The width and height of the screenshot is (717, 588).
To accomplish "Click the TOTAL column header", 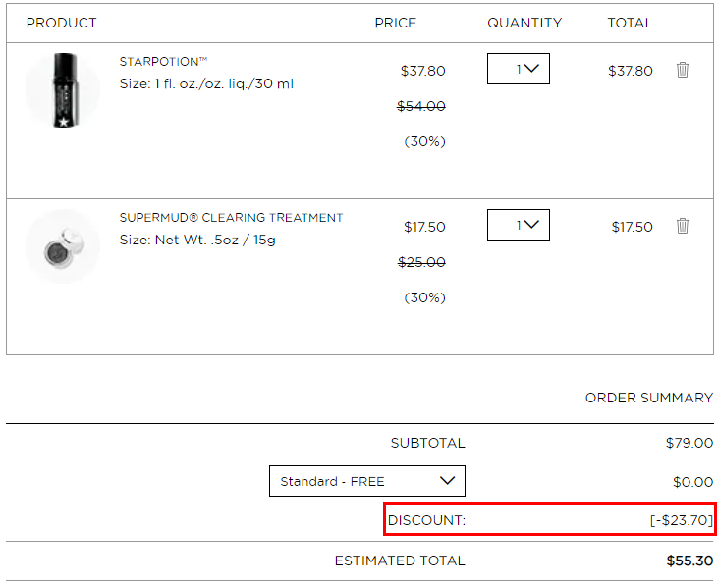I will coord(630,23).
